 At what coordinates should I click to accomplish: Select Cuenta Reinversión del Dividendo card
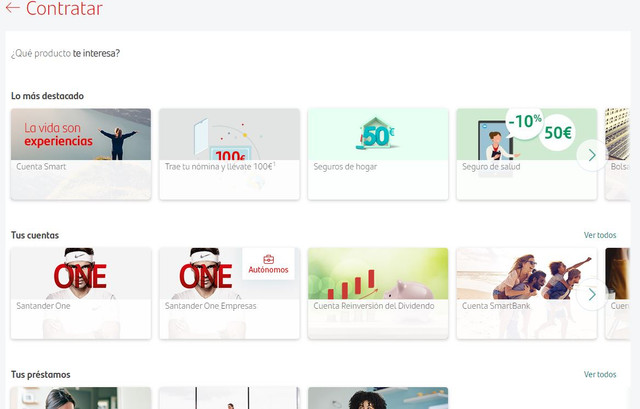tap(378, 293)
